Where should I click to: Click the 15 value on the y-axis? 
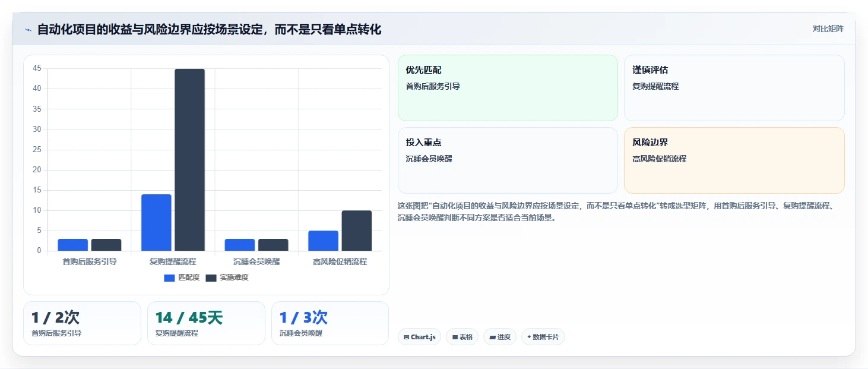coord(37,190)
